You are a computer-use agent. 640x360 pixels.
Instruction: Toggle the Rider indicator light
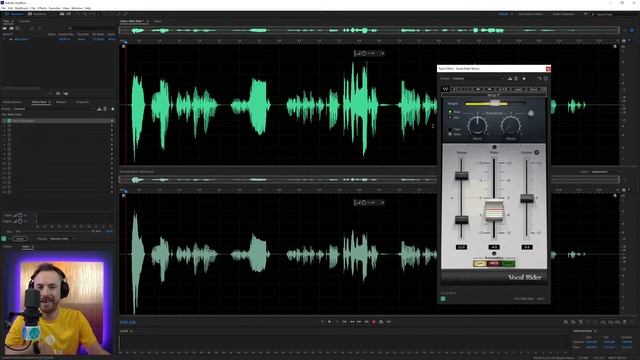450,112
